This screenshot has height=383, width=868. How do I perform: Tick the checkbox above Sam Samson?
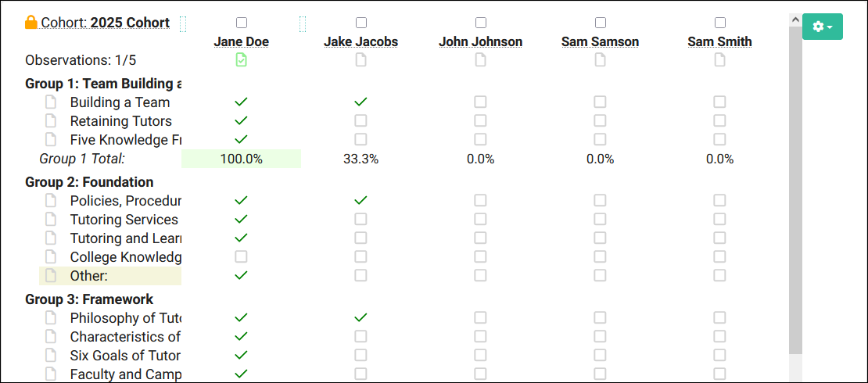coord(600,23)
